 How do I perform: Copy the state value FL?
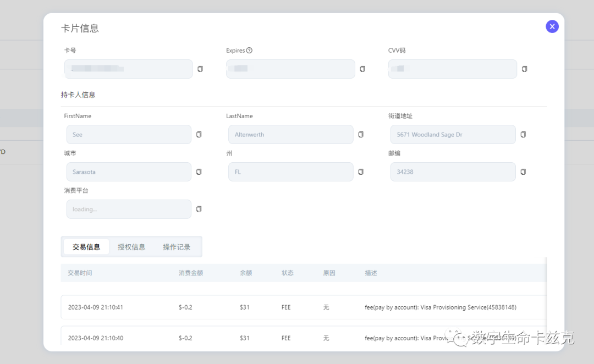click(x=361, y=172)
